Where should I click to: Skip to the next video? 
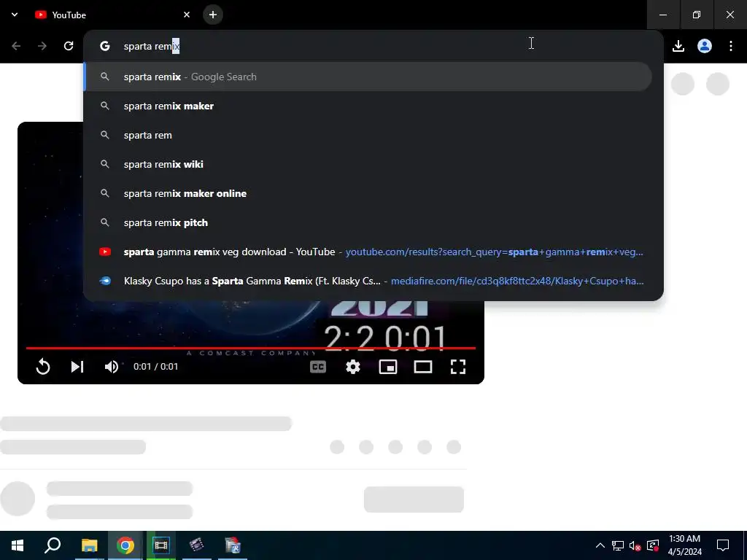tap(77, 367)
